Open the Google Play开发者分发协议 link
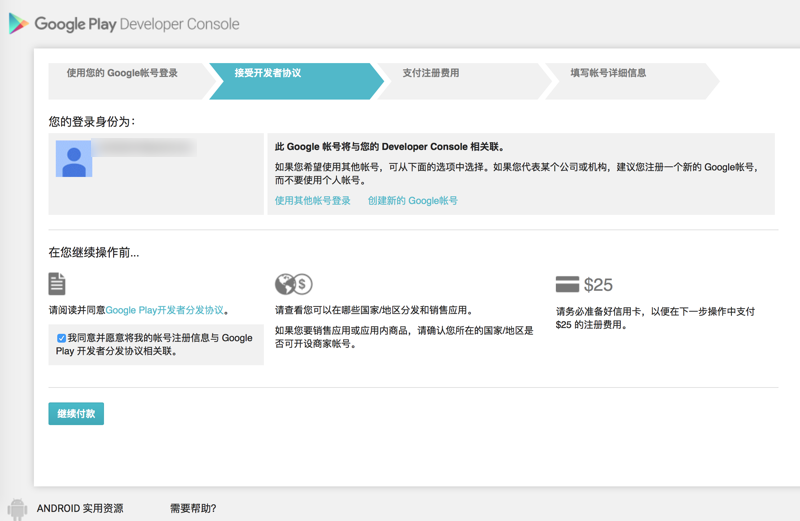800x521 pixels. 165,310
